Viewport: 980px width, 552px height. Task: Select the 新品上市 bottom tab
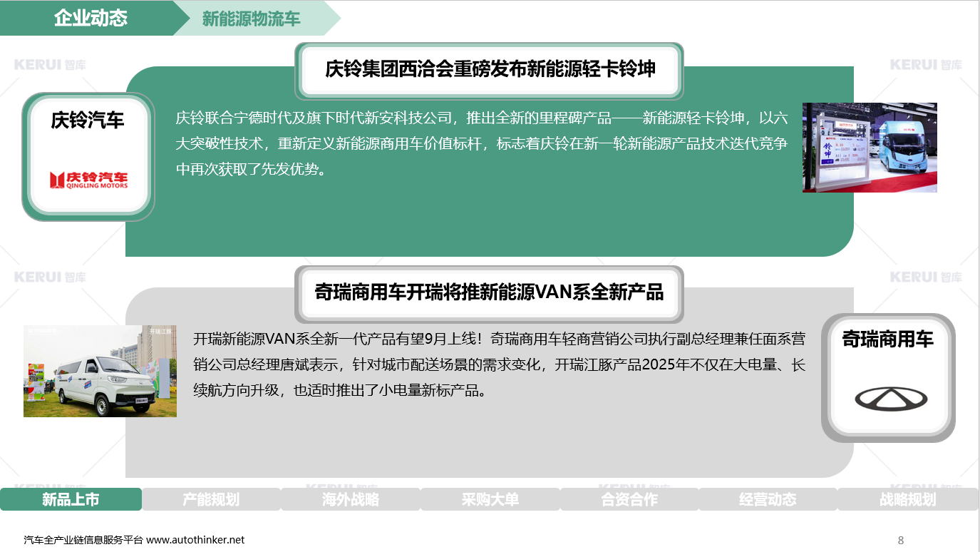coord(71,499)
